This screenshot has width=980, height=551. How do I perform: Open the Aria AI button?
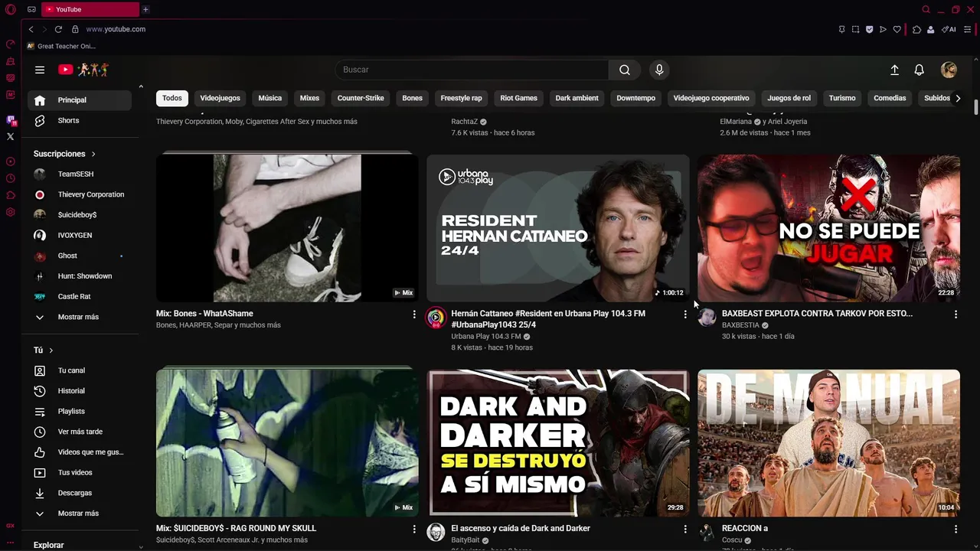tap(949, 29)
